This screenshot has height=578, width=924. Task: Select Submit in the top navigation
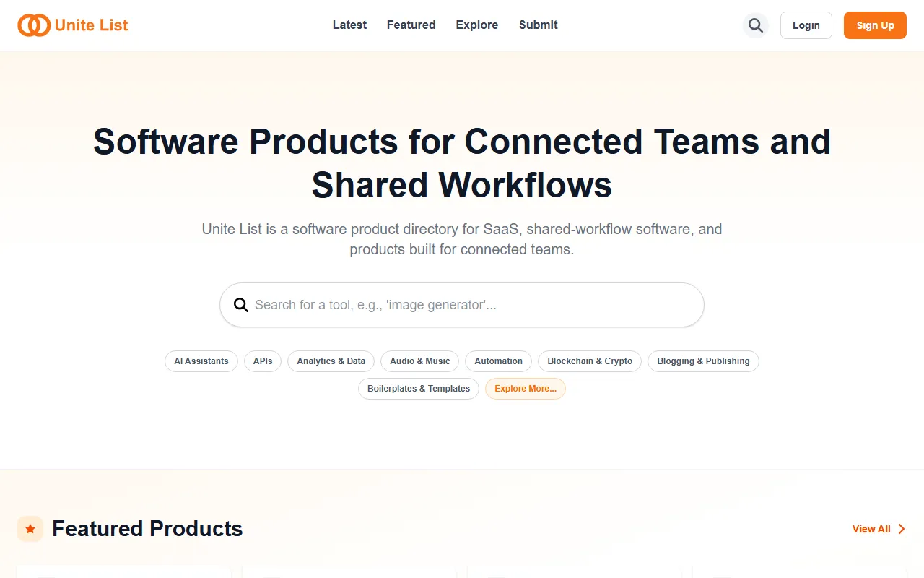(538, 25)
